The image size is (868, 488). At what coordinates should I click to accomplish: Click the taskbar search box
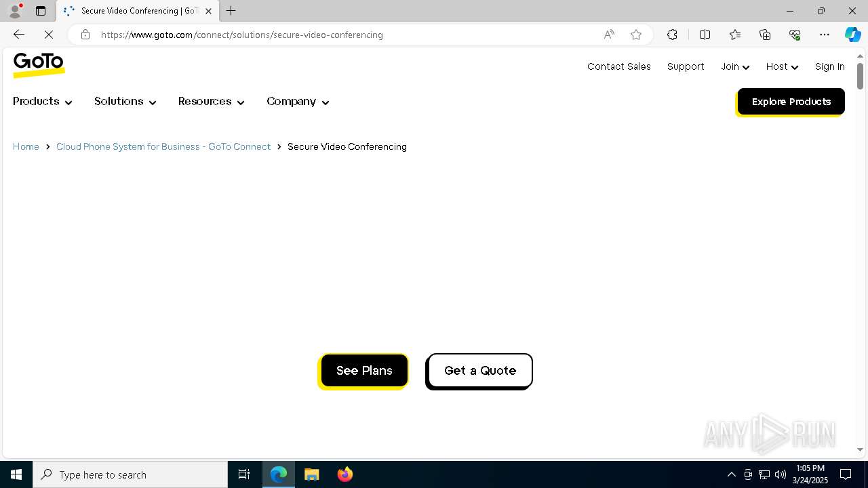point(130,474)
